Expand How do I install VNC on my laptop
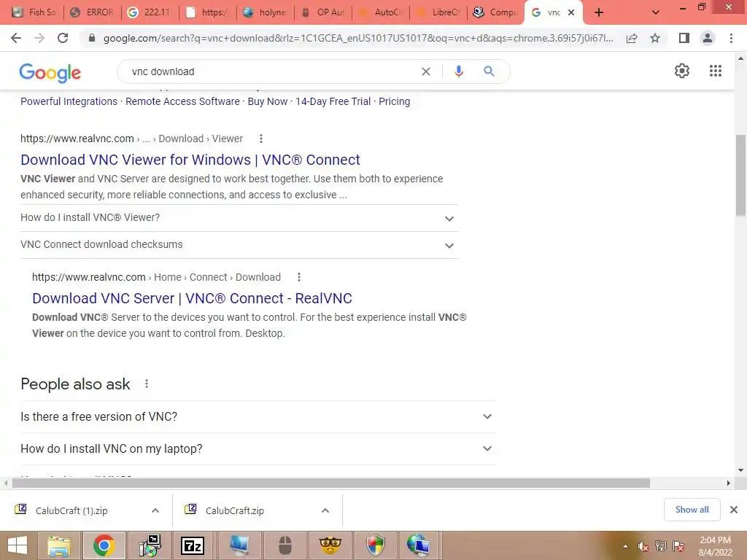747x560 pixels. 258,448
